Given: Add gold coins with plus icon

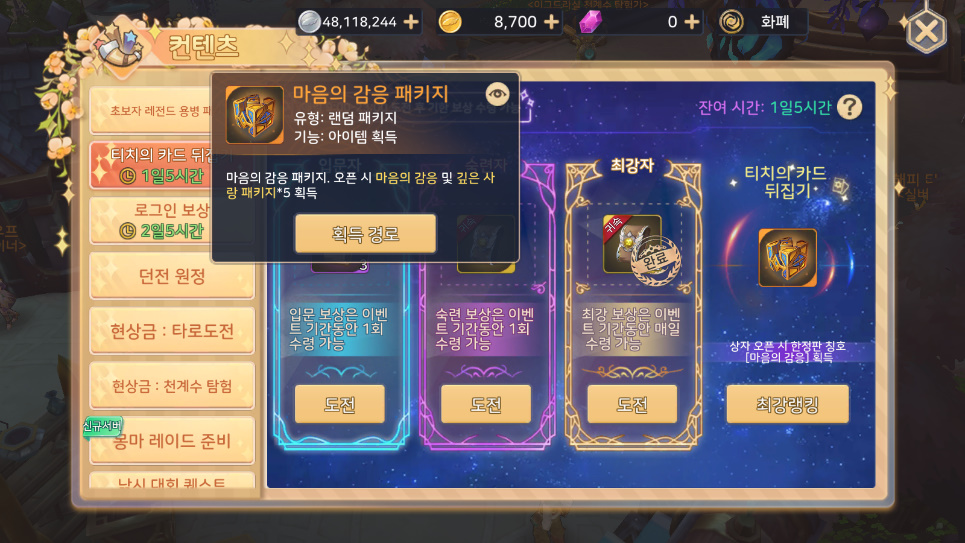Looking at the screenshot, I should coord(551,22).
